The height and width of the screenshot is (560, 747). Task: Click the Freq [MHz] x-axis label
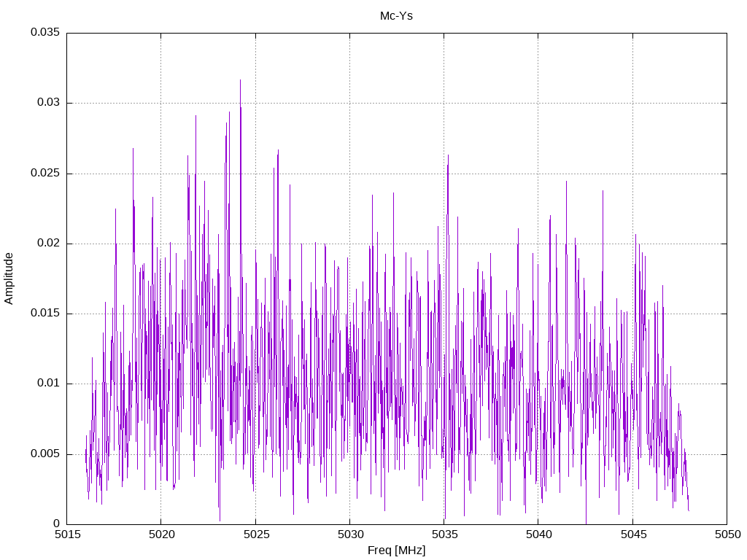pos(396,550)
